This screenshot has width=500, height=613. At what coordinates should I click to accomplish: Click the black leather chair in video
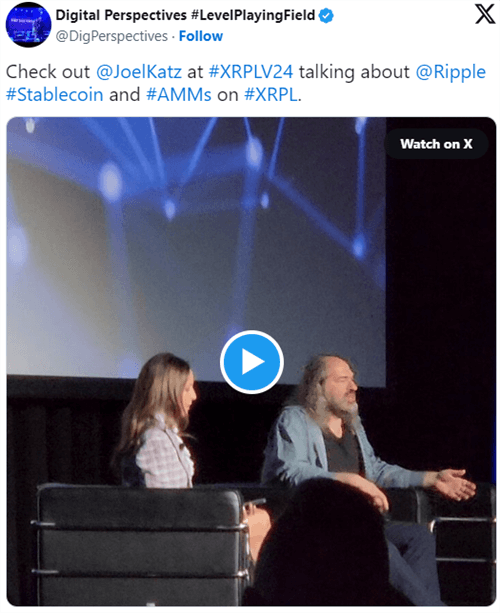[x=141, y=543]
